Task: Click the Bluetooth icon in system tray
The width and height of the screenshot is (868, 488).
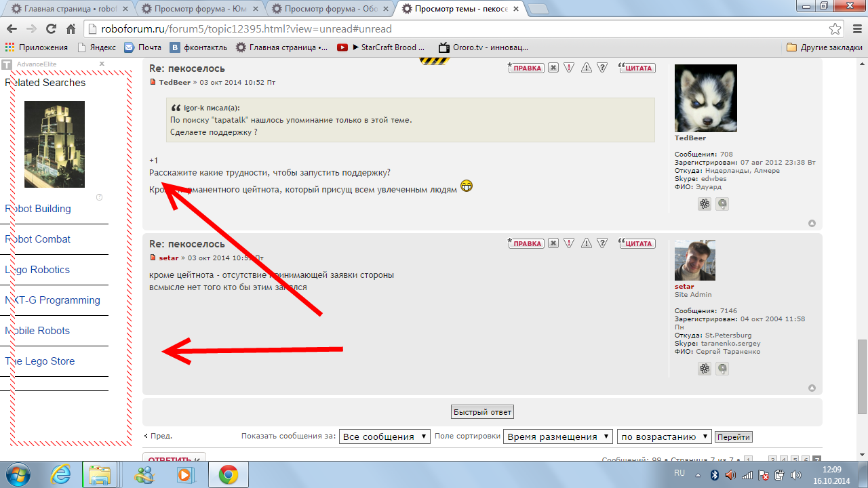Action: (714, 475)
